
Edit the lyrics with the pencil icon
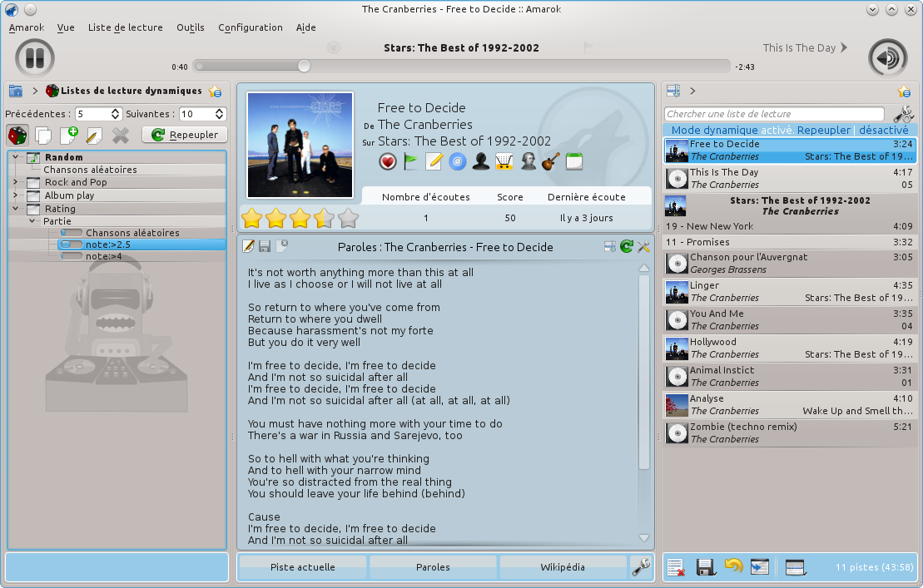pos(248,246)
